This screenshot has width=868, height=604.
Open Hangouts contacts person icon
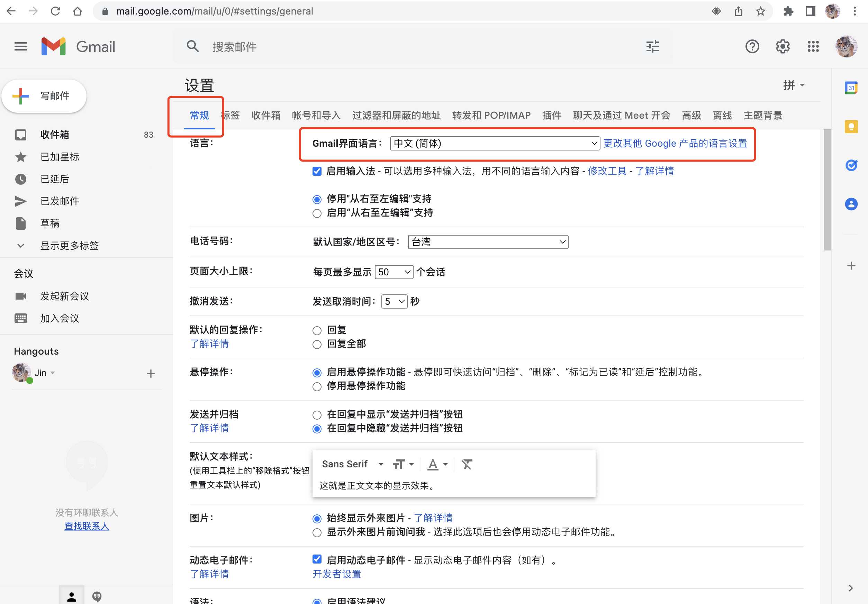71,597
